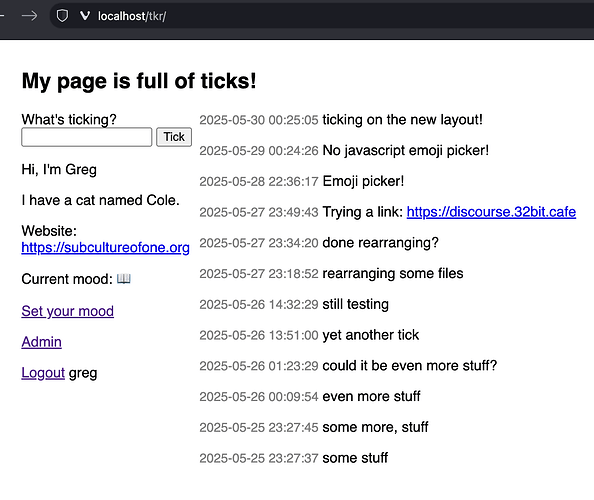This screenshot has height=500, width=594.
Task: Open the Set your mood link
Action: click(67, 311)
